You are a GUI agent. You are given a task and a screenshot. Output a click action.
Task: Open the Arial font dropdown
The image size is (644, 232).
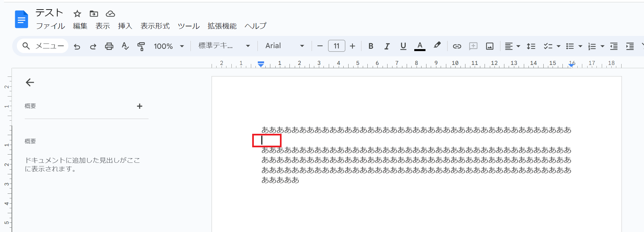coord(285,46)
